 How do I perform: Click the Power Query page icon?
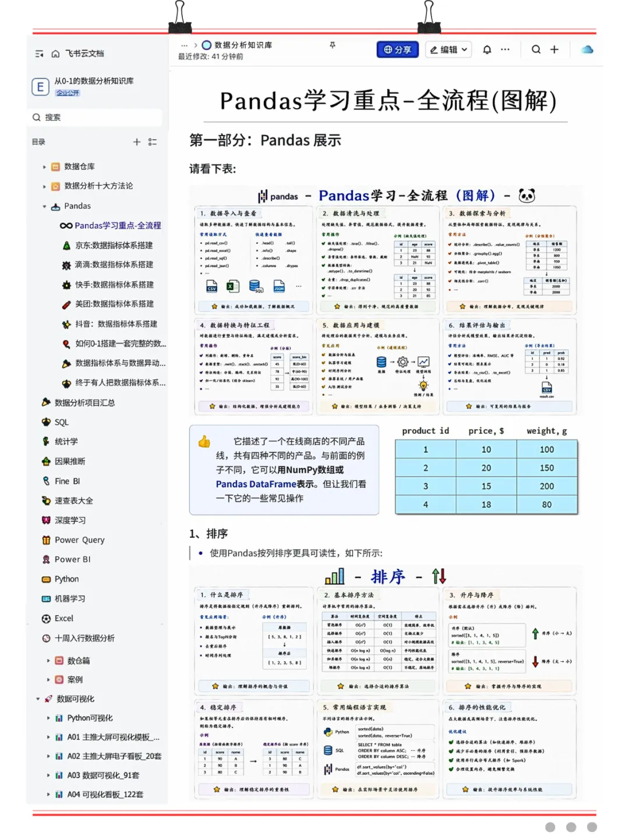[x=46, y=540]
